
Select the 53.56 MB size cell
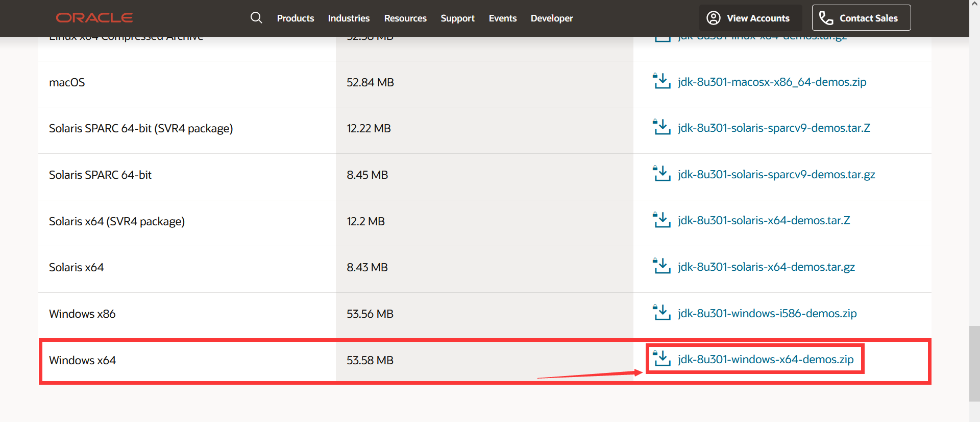click(370, 314)
